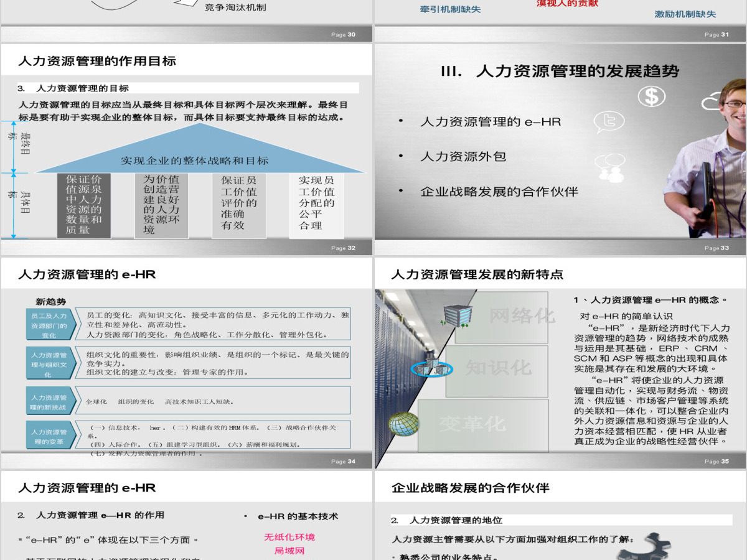
Task: Click the heading '2. 人力资源管理 e—HR 的作用'
Action: [x=91, y=515]
